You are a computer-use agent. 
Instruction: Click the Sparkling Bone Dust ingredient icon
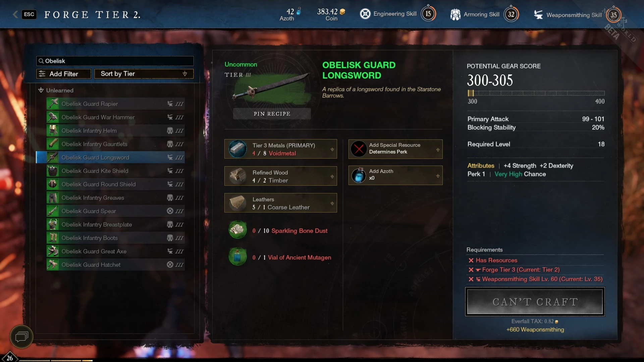click(x=238, y=230)
